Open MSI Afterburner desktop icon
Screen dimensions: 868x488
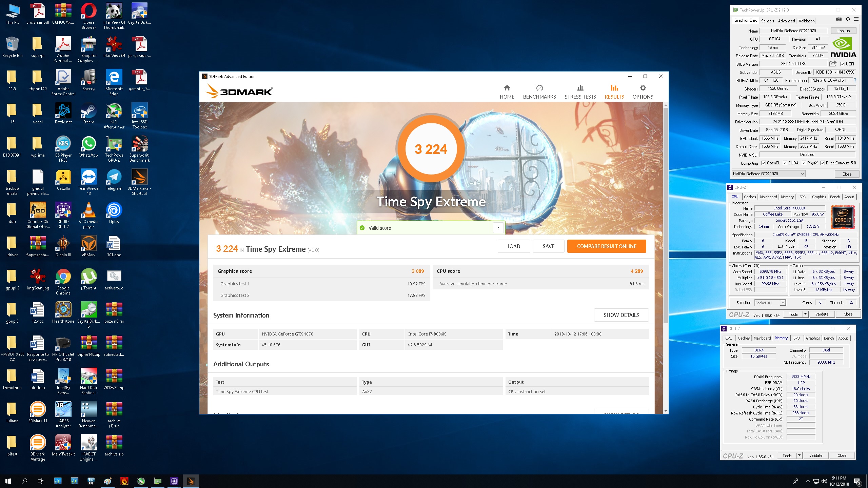(x=114, y=116)
